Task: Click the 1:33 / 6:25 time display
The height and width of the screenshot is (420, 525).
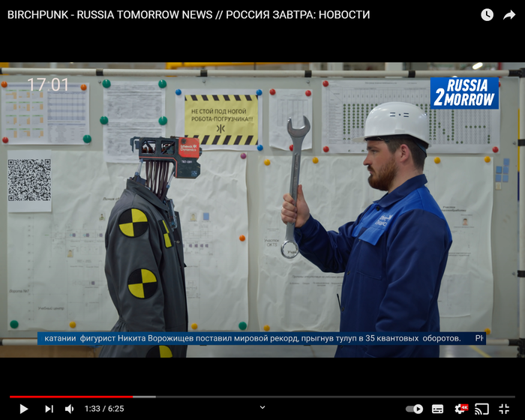Action: 104,409
